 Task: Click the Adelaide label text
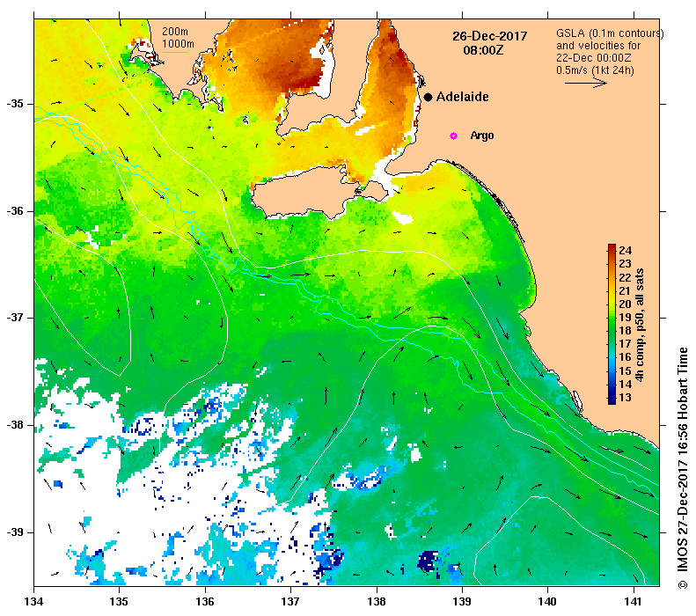point(463,97)
